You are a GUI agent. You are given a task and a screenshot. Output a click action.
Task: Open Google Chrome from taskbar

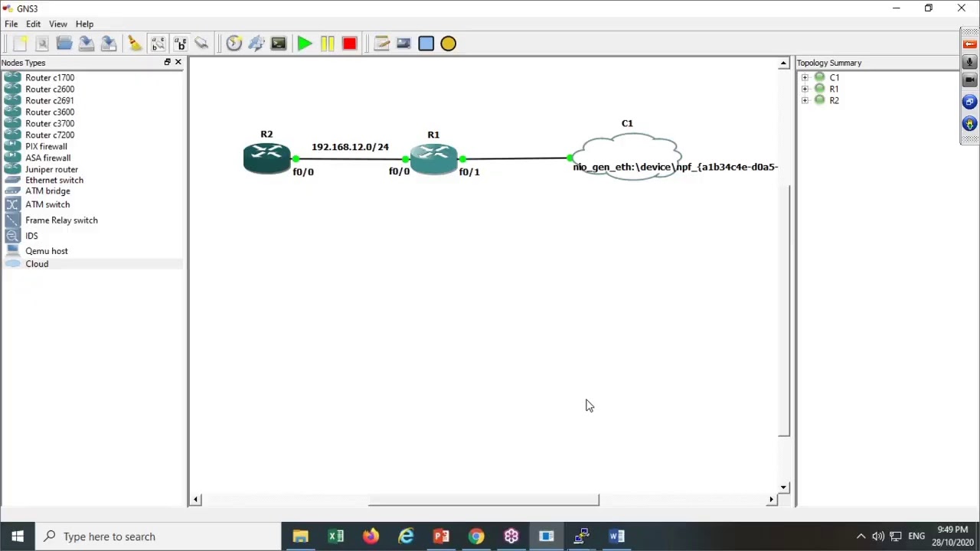coord(476,536)
